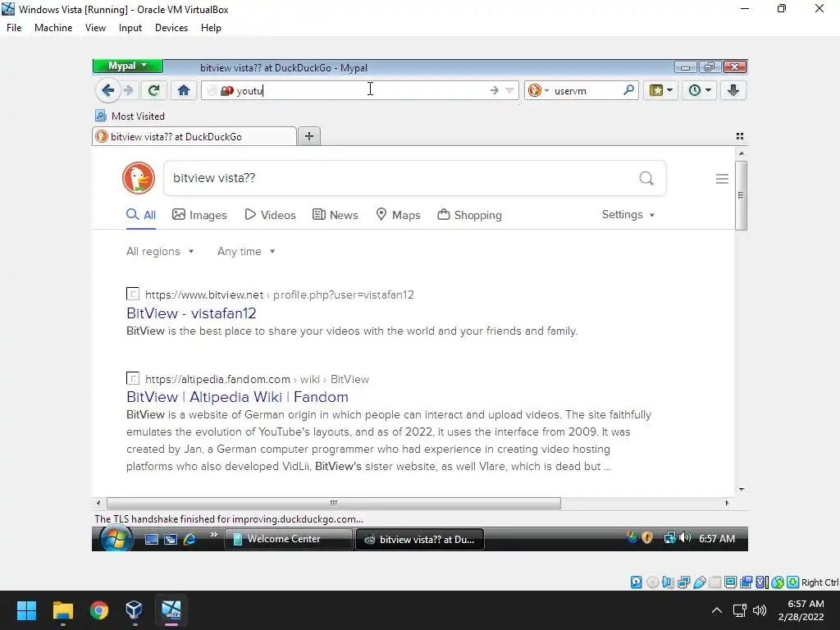840x630 pixels.
Task: Click the Go arrow in address bar
Action: tap(495, 90)
